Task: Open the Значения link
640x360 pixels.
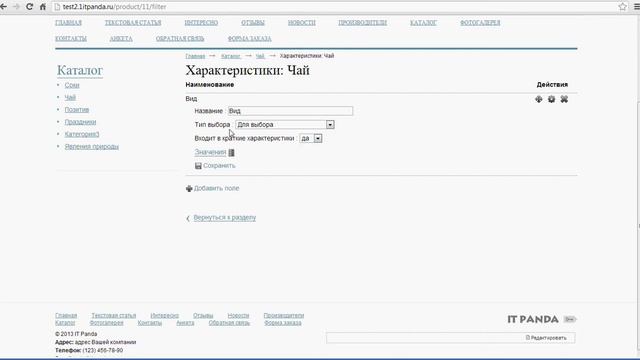Action: 210,152
